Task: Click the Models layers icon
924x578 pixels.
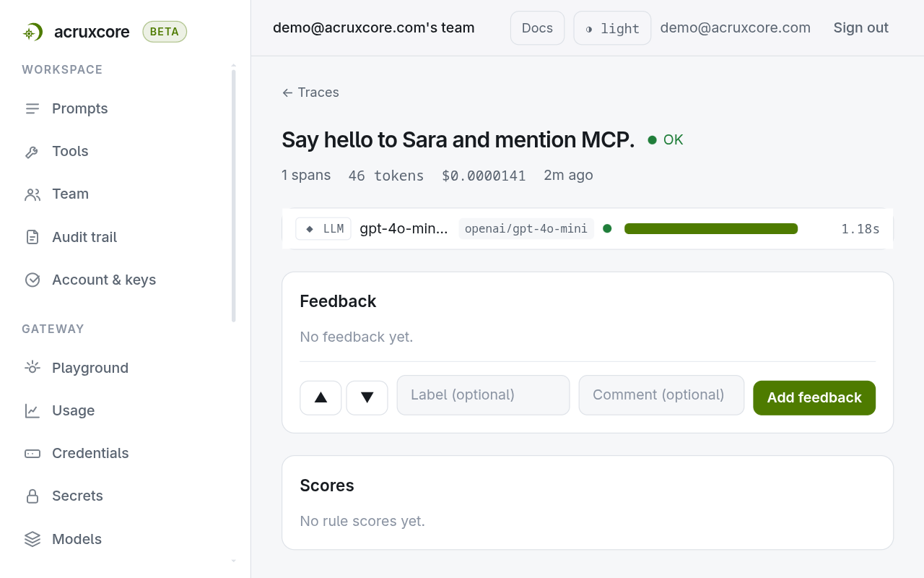Action: (x=32, y=539)
